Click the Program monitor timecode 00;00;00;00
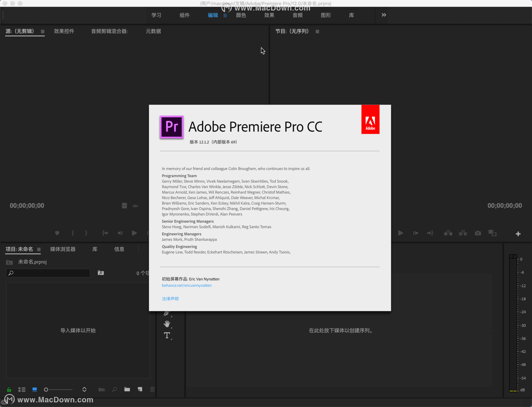The image size is (532, 407). [505, 206]
